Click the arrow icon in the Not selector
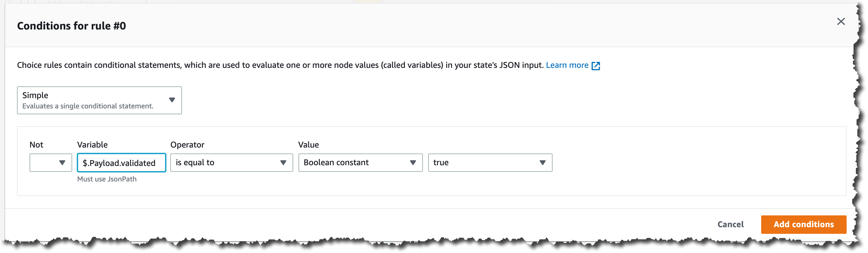 [62, 163]
